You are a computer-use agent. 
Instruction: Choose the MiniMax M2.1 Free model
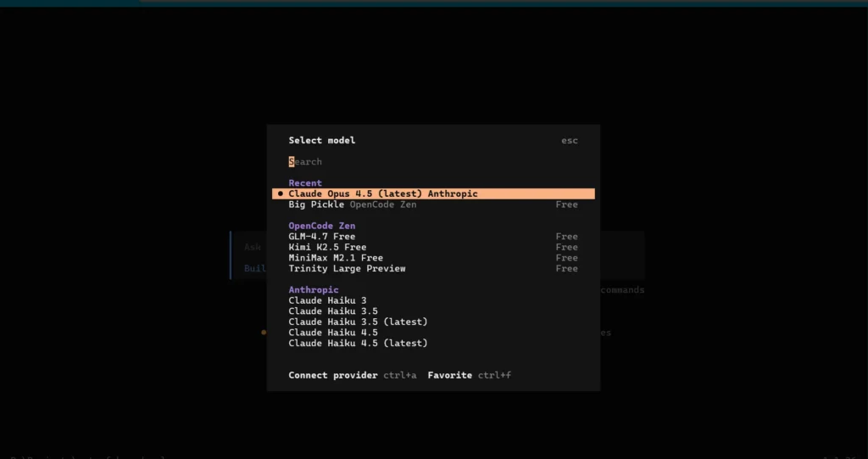(x=335, y=258)
